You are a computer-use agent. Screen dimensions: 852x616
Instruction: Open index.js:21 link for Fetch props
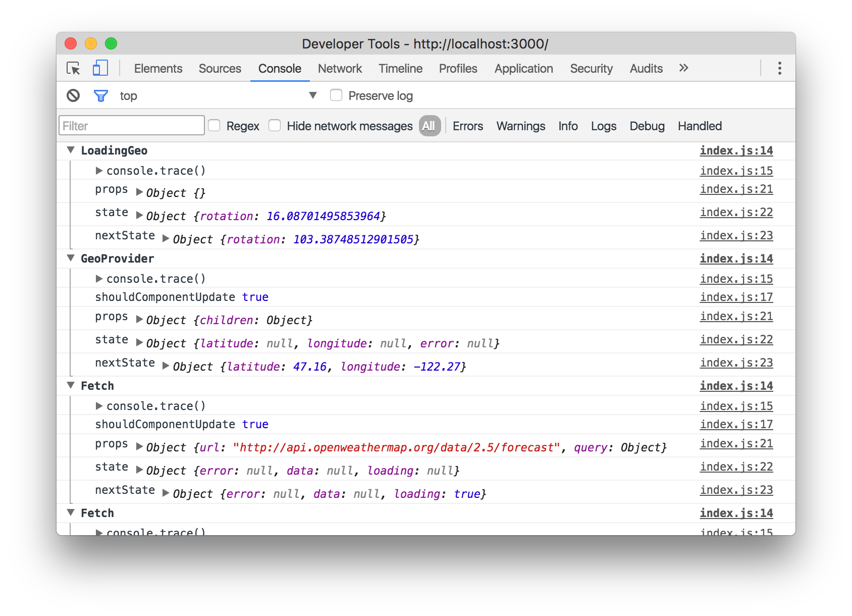736,443
